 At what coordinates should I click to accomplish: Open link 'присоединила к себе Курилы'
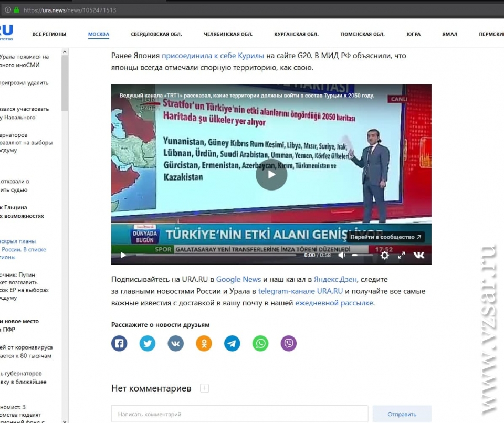pos(213,56)
